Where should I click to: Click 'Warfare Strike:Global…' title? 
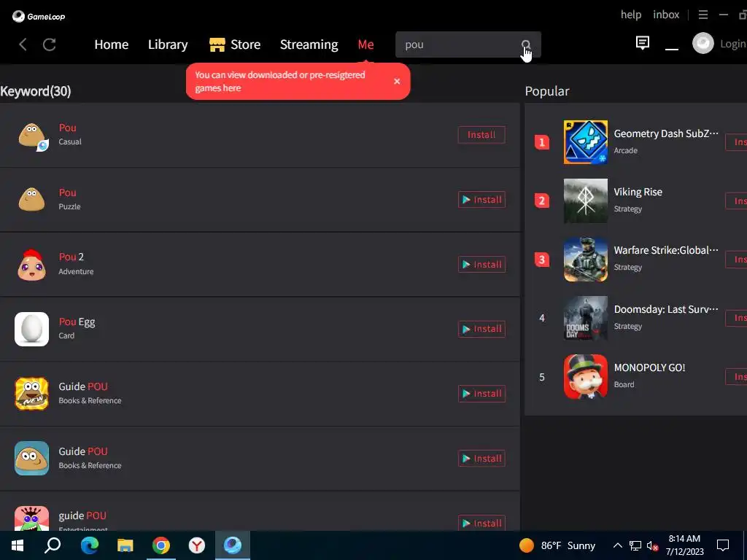tap(666, 251)
